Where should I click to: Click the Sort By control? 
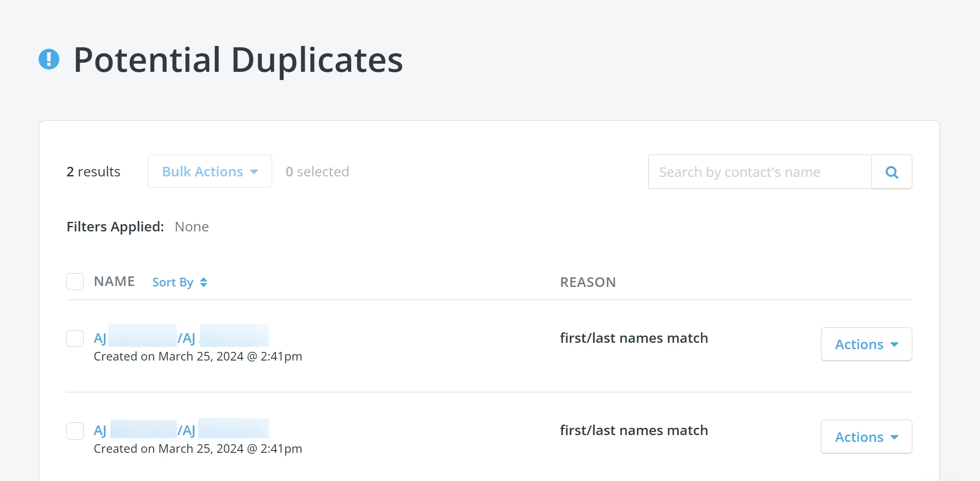tap(173, 282)
